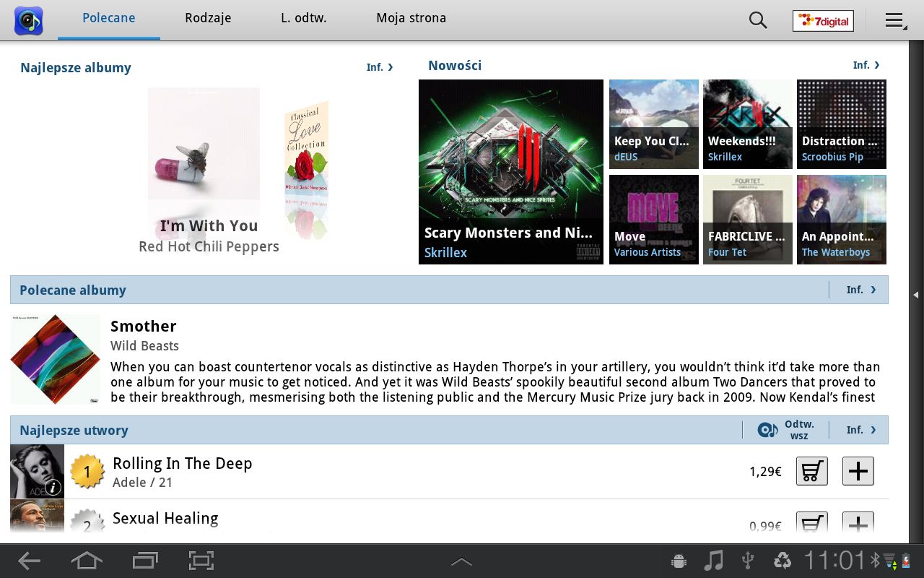
Task: Open Smother album title link
Action: tap(144, 326)
